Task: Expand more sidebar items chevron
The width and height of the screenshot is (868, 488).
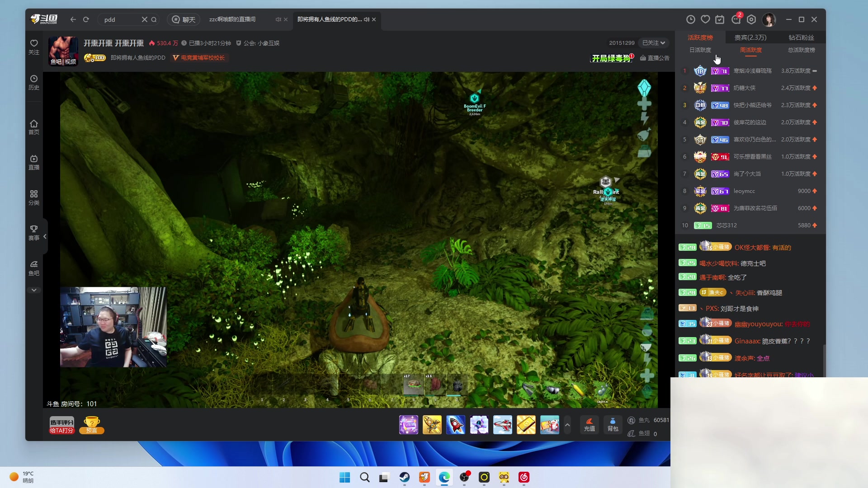Action: [x=34, y=290]
